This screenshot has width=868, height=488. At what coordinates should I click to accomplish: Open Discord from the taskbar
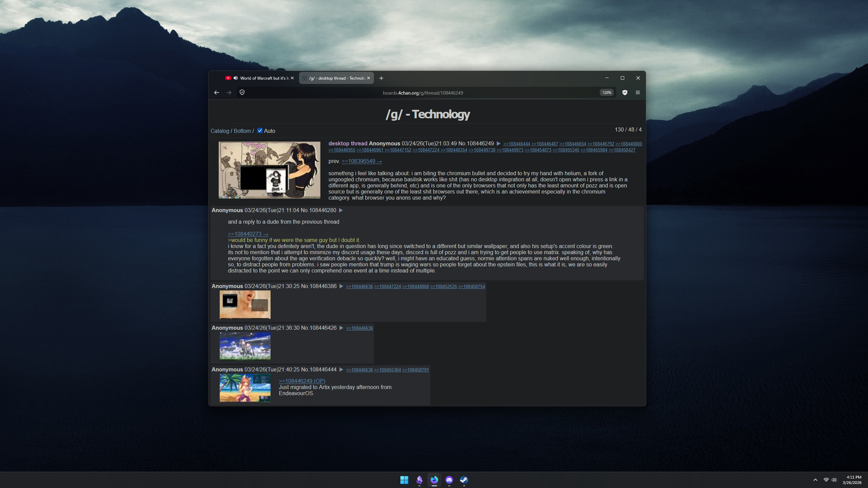[x=449, y=480]
